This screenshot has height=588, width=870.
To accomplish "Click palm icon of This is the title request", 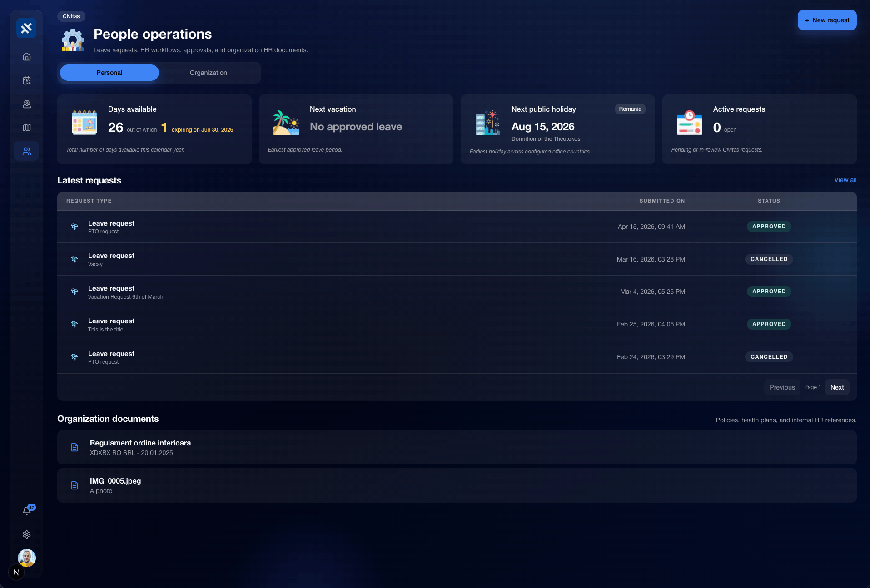I will coord(75,324).
